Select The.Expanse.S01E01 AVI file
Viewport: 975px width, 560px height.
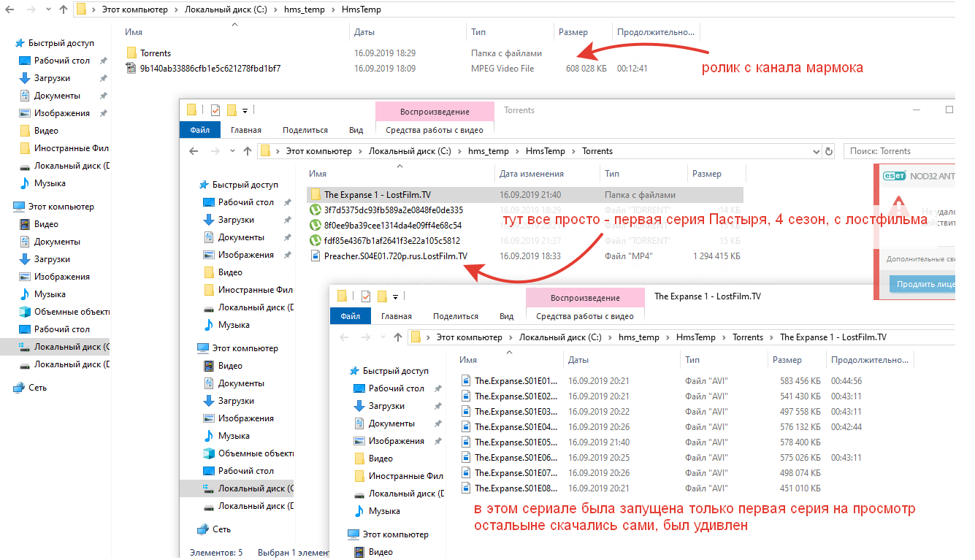tap(515, 381)
